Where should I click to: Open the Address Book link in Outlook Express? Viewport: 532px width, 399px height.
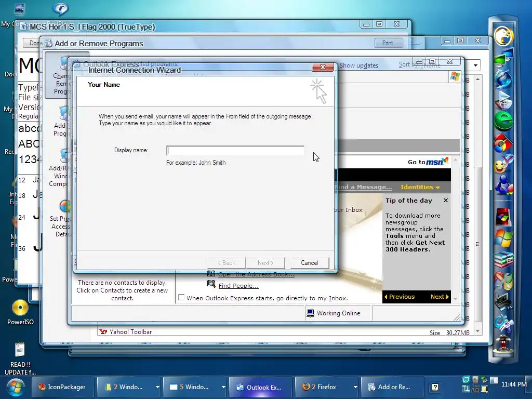click(x=256, y=274)
